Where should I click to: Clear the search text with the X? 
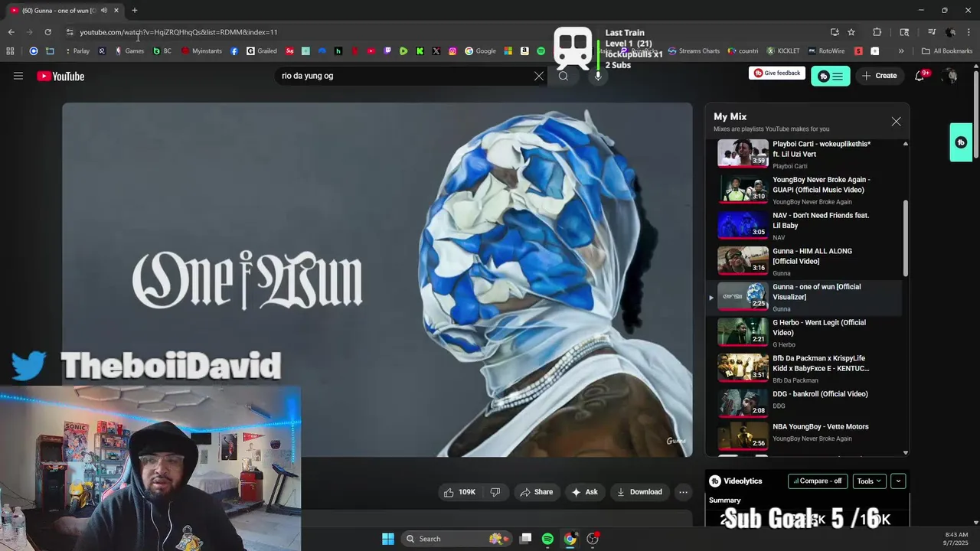click(x=539, y=76)
